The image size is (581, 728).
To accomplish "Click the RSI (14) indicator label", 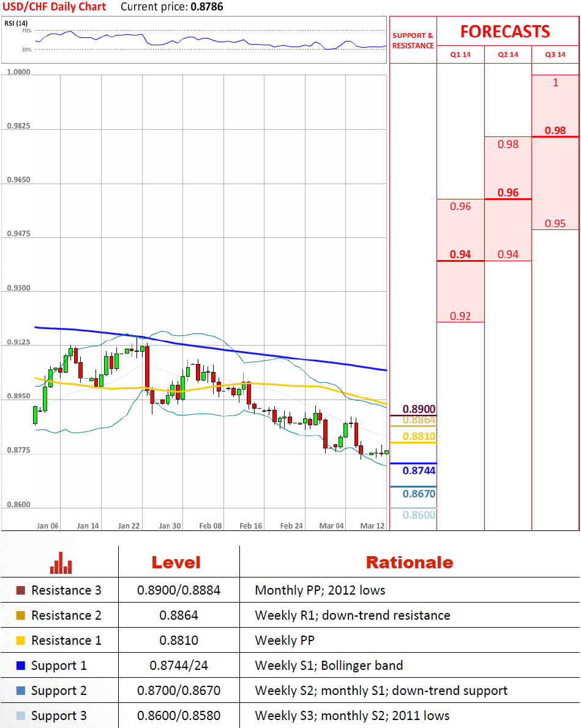I will [15, 23].
